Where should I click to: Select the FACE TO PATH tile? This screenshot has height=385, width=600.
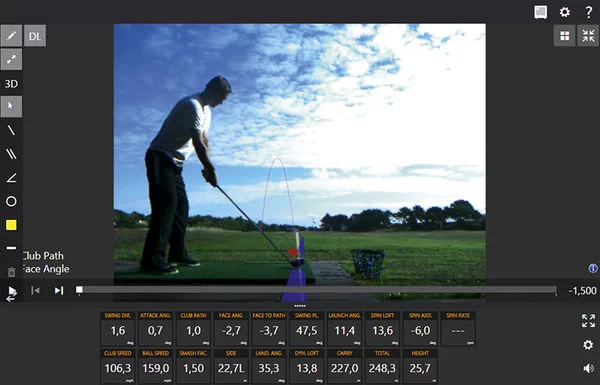269,329
